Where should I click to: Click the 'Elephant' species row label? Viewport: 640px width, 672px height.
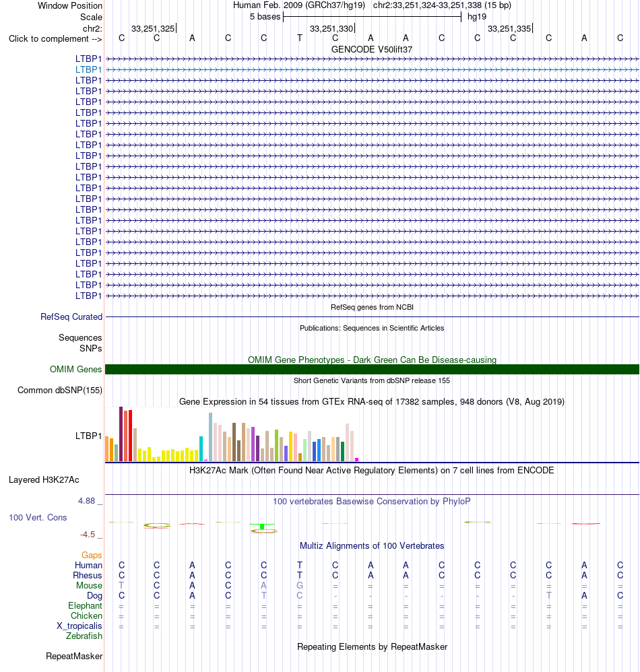(86, 605)
